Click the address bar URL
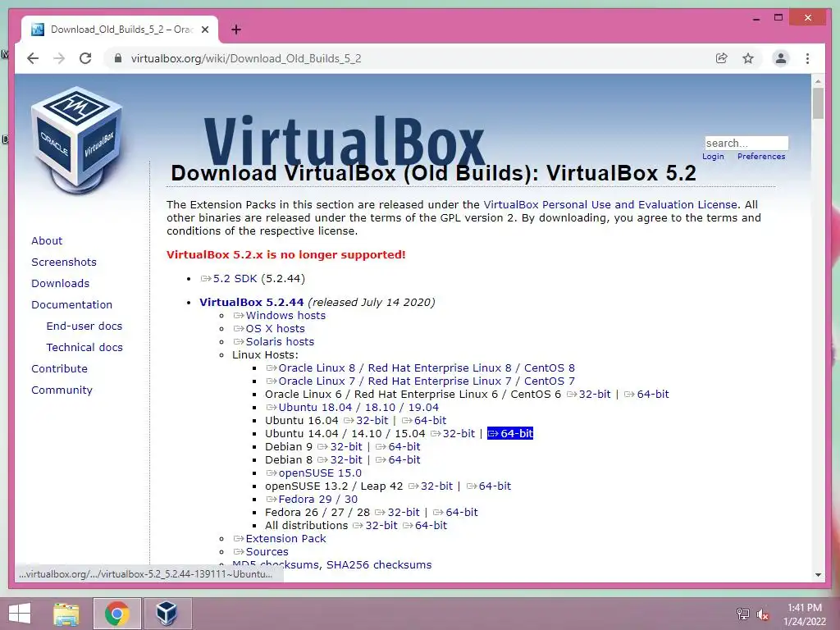 click(x=246, y=58)
